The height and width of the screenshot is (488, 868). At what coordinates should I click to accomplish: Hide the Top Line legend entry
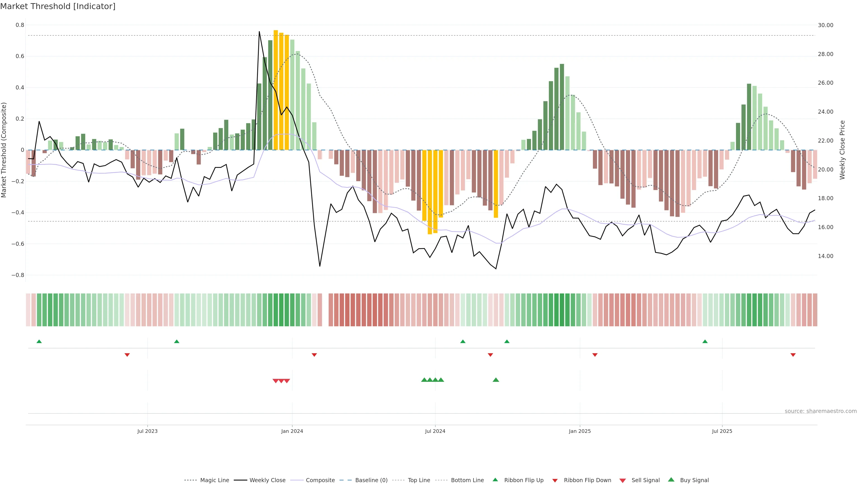tap(419, 480)
